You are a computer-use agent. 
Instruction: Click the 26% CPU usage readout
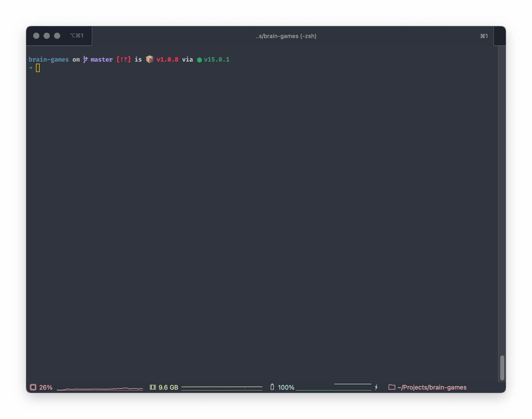(46, 387)
